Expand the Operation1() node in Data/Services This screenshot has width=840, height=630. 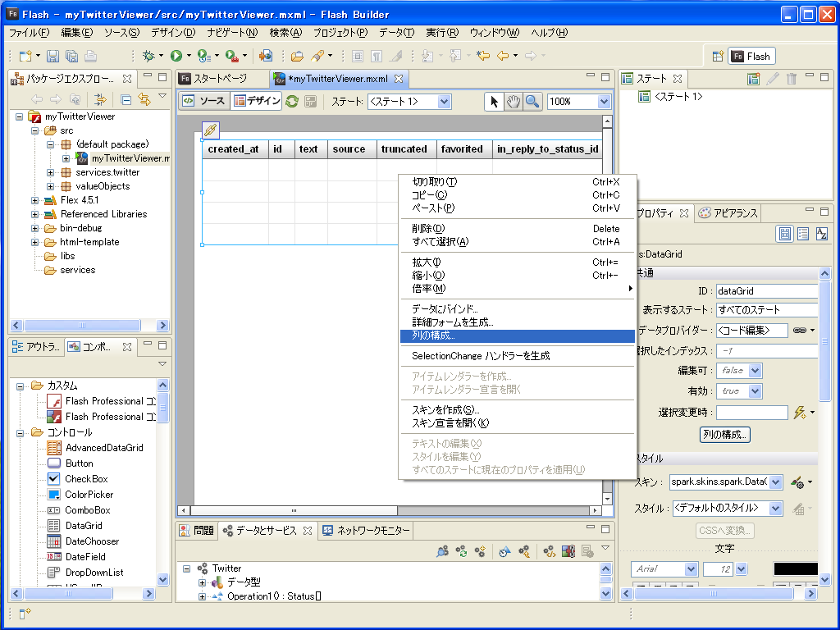click(203, 596)
